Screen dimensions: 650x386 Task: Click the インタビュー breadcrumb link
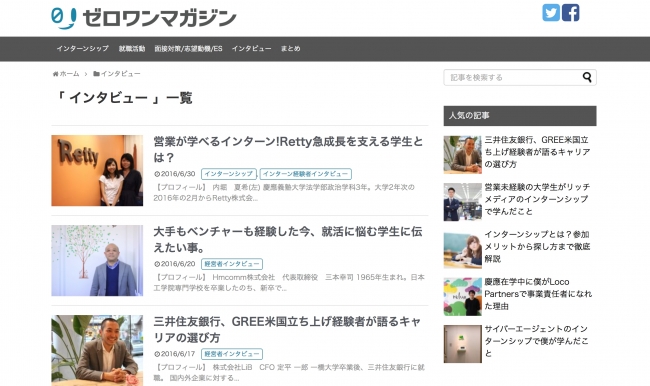click(x=121, y=74)
